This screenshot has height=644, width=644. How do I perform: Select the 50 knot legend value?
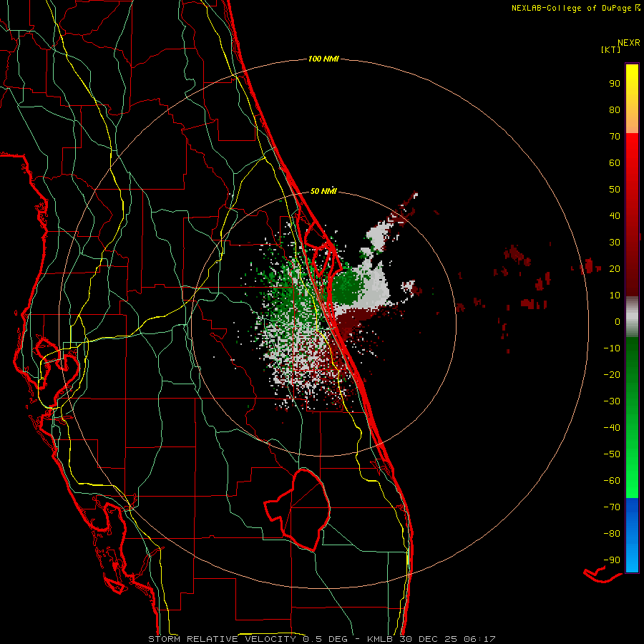615,190
